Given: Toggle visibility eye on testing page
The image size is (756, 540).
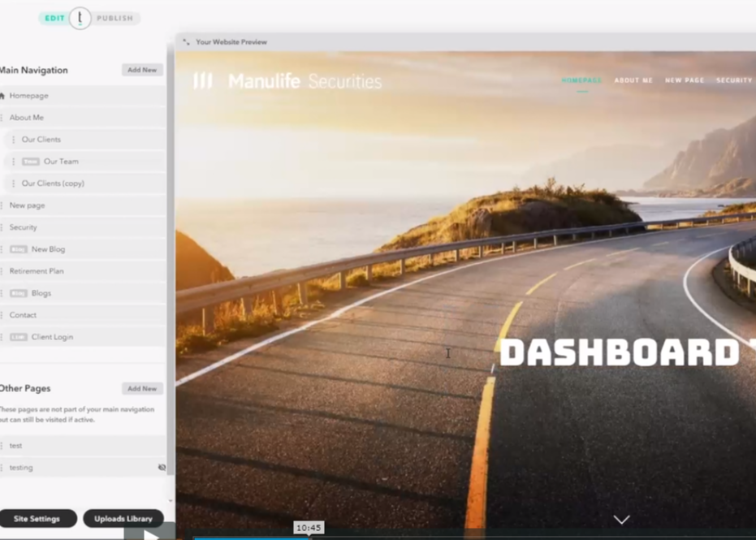Looking at the screenshot, I should 162,467.
